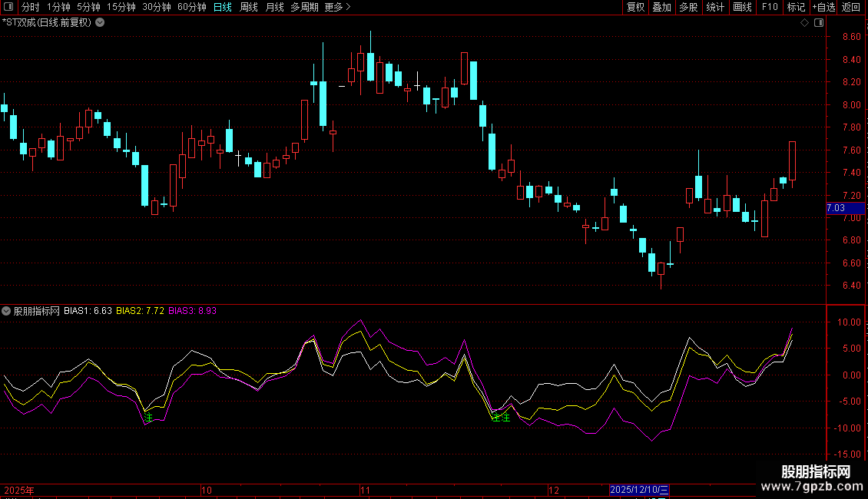Select the 15分钟 period
This screenshot has width=868, height=499.
[121, 7]
